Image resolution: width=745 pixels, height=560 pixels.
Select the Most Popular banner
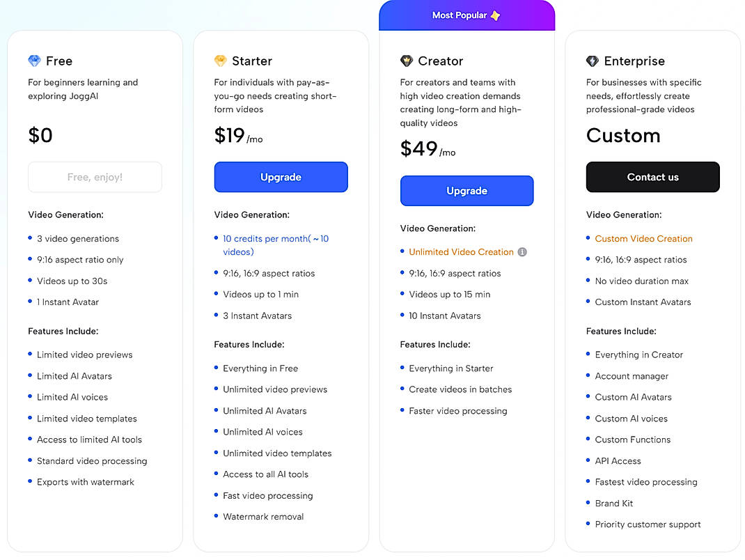tap(466, 15)
